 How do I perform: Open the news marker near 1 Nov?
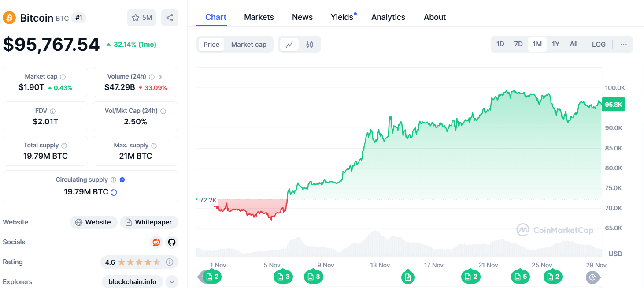pyautogui.click(x=212, y=277)
